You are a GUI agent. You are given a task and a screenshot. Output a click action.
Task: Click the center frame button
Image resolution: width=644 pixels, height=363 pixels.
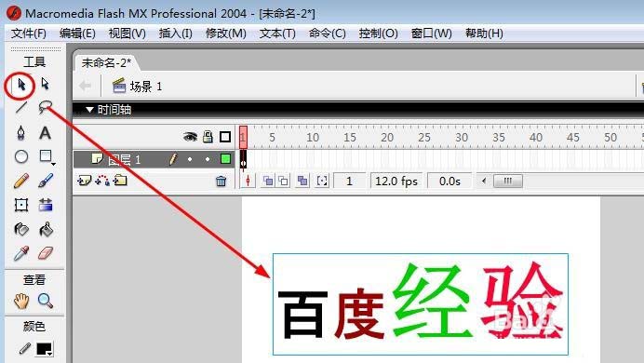point(248,181)
